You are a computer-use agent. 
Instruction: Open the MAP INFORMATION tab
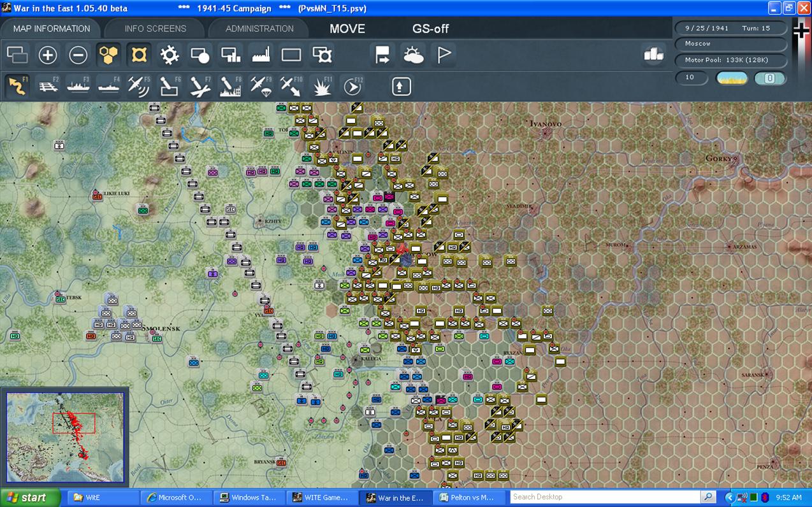(x=52, y=29)
